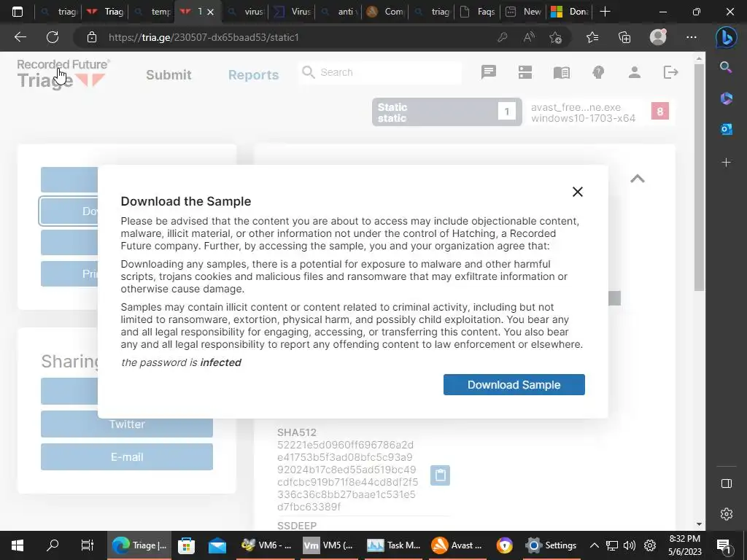Screen dimensions: 747x560
Task: Open Task View on the taskbar
Action: [88, 545]
